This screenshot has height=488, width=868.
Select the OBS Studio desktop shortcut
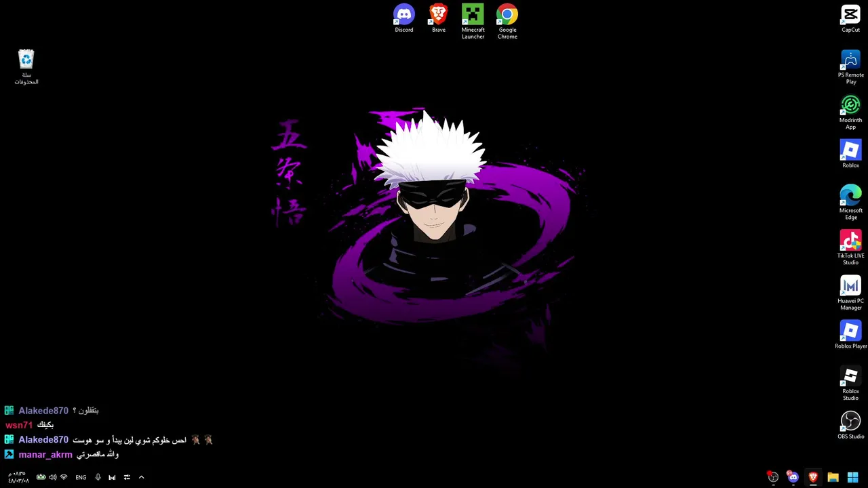point(850,425)
